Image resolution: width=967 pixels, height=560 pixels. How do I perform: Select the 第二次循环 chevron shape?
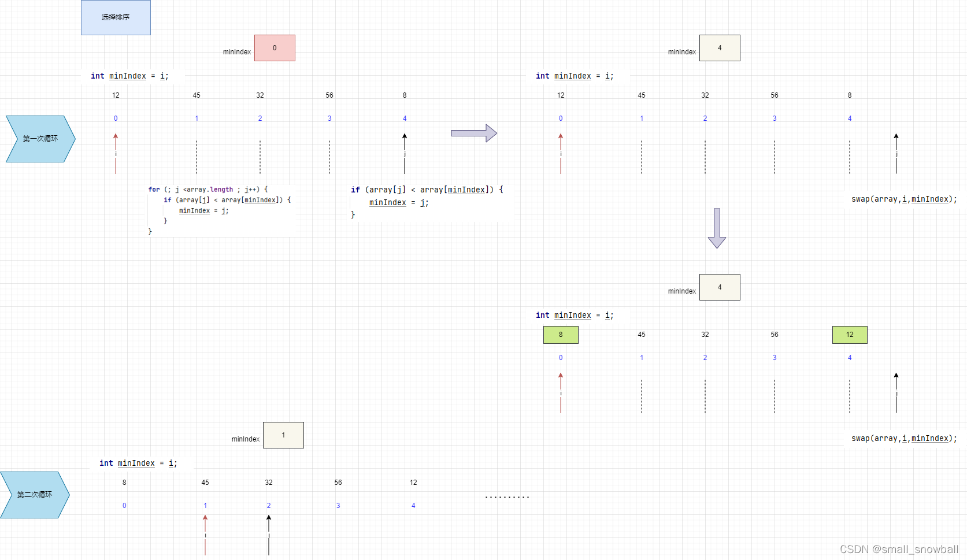coord(35,495)
